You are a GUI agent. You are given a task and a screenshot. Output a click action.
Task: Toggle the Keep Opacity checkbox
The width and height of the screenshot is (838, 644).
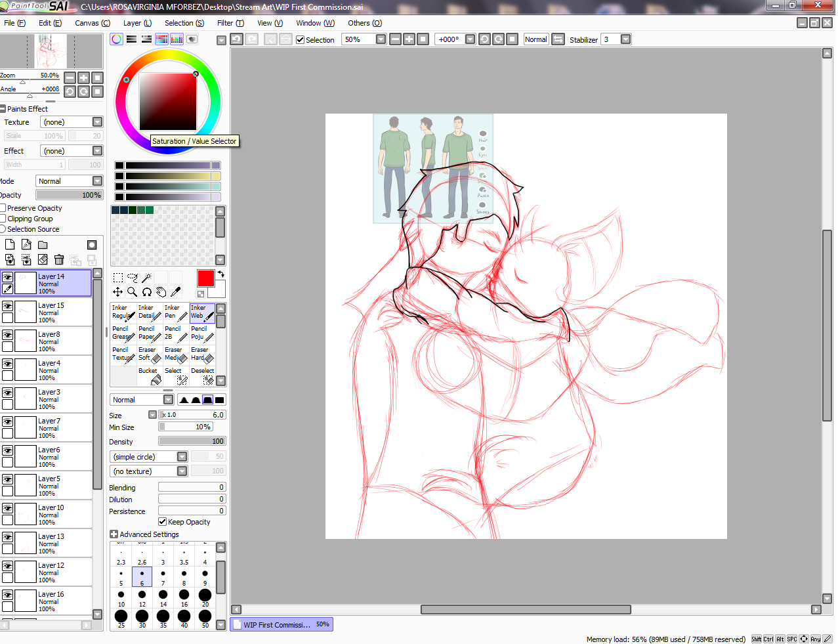click(163, 522)
